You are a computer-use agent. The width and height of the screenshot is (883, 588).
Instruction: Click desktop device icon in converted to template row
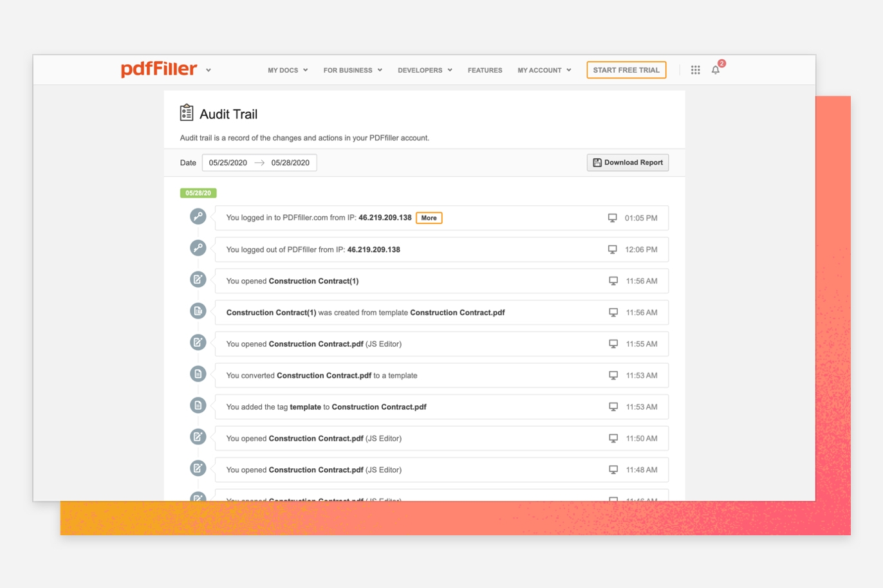pyautogui.click(x=613, y=376)
